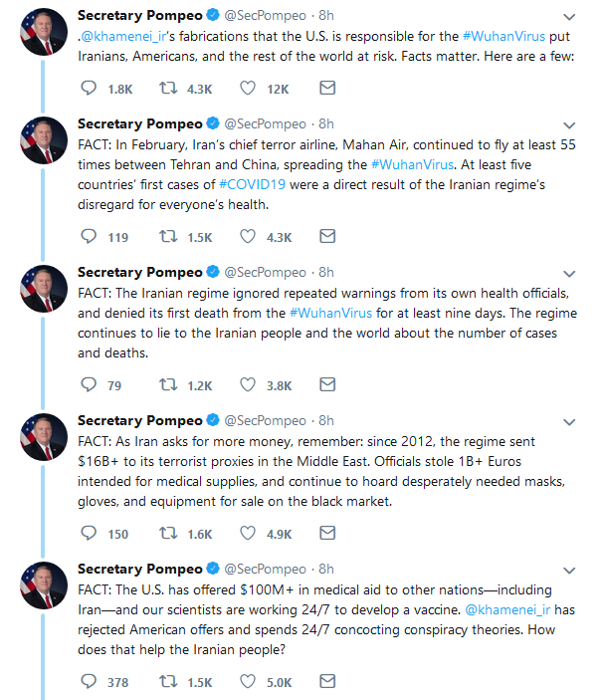Retweet the Mahan Air tweet
The image size is (604, 700).
tap(169, 237)
